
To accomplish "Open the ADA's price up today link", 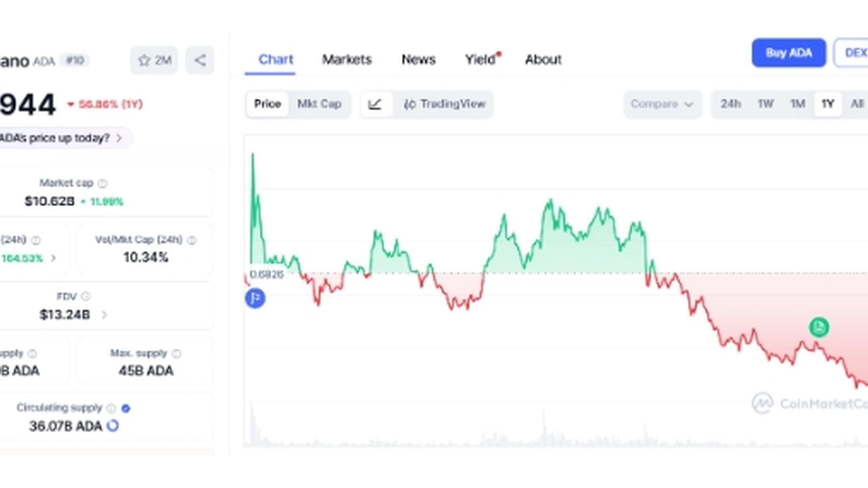I will 59,138.
